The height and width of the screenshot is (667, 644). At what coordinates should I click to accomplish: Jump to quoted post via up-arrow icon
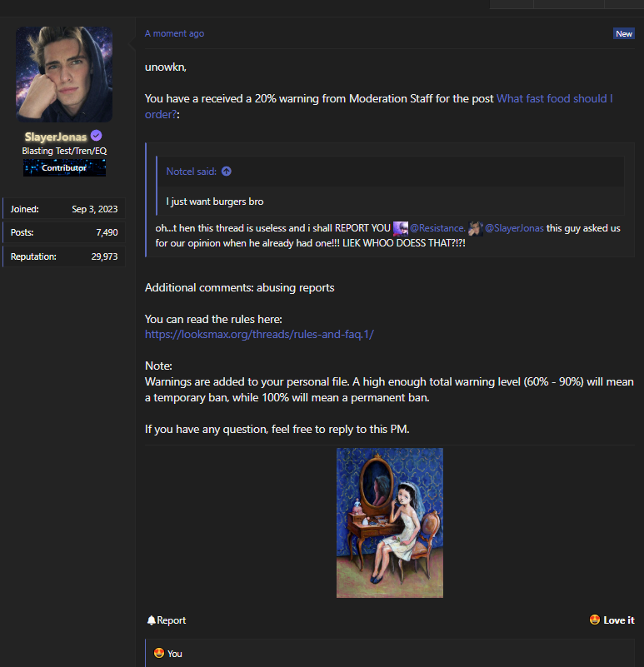pyautogui.click(x=227, y=171)
